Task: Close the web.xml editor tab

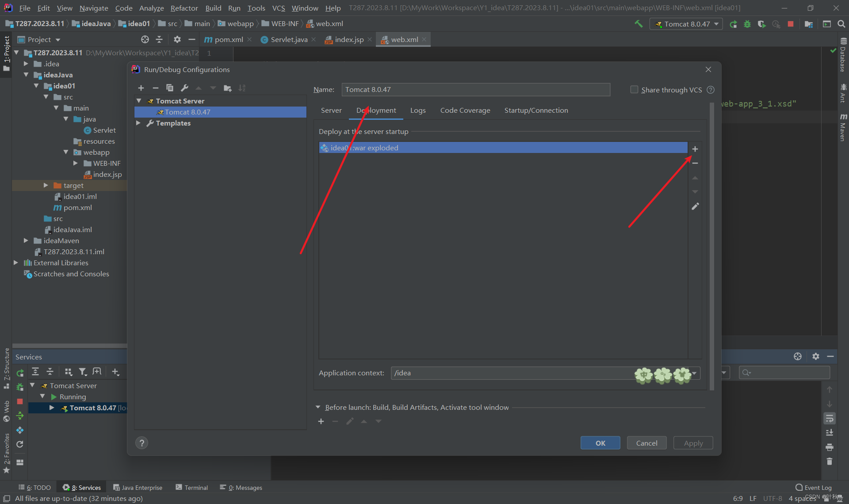Action: [424, 39]
